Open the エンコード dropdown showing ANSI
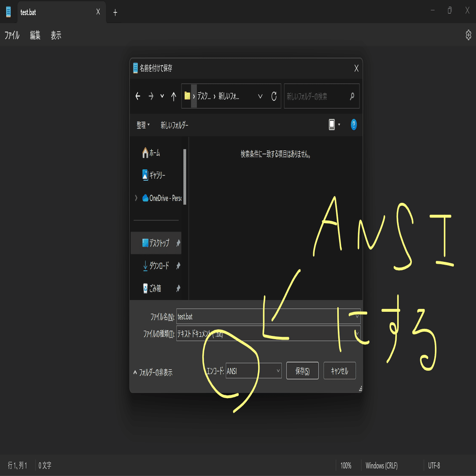 coord(253,370)
